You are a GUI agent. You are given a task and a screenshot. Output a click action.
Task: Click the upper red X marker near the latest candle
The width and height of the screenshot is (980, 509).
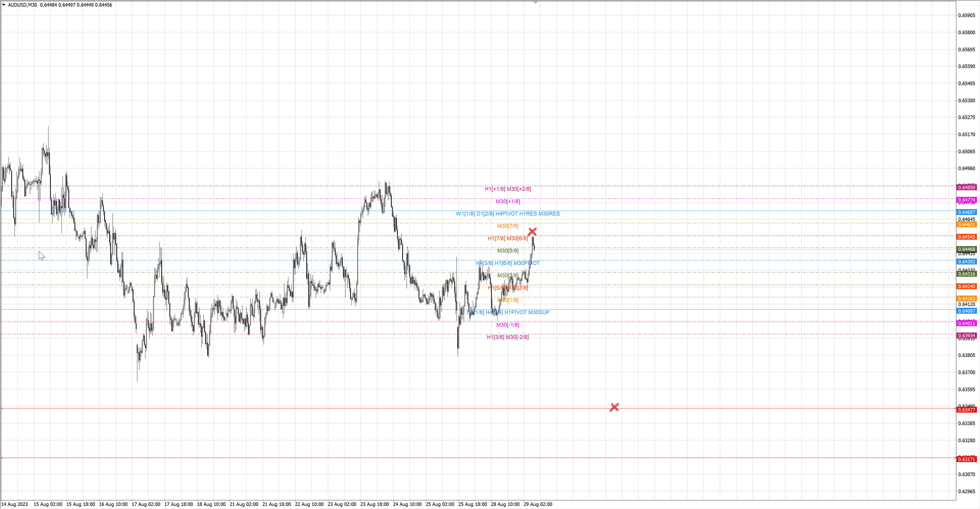(x=532, y=232)
